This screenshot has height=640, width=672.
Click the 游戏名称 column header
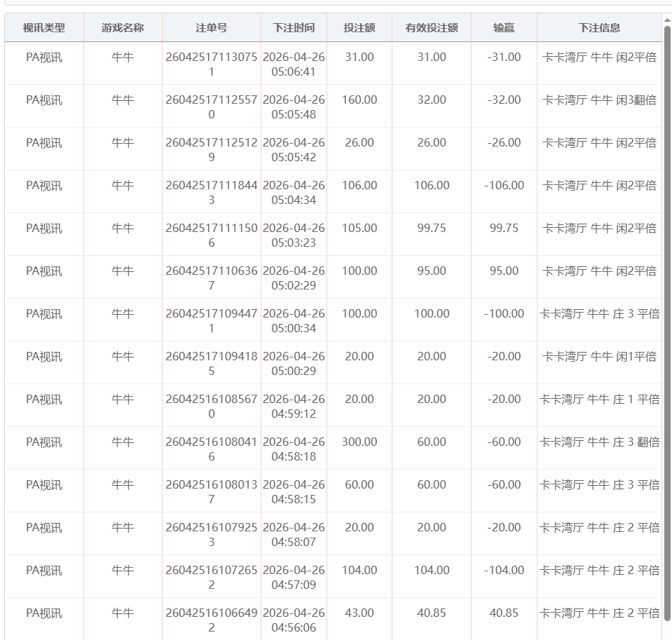(123, 28)
